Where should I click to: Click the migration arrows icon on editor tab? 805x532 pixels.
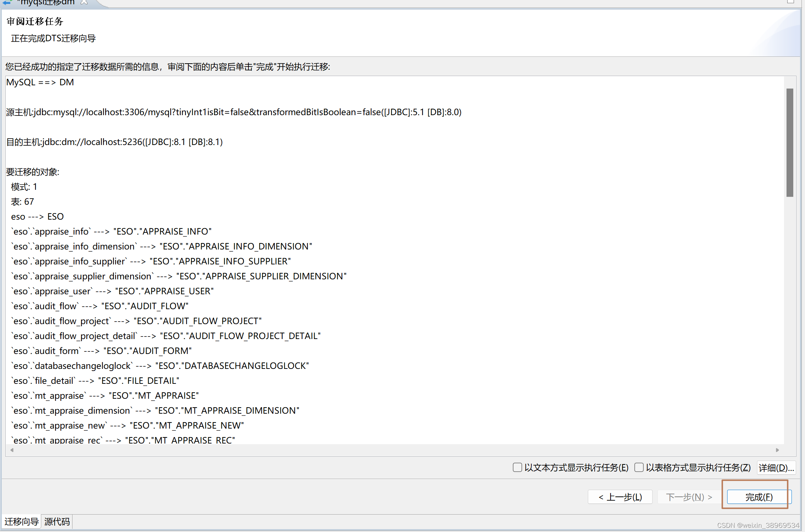7,2
